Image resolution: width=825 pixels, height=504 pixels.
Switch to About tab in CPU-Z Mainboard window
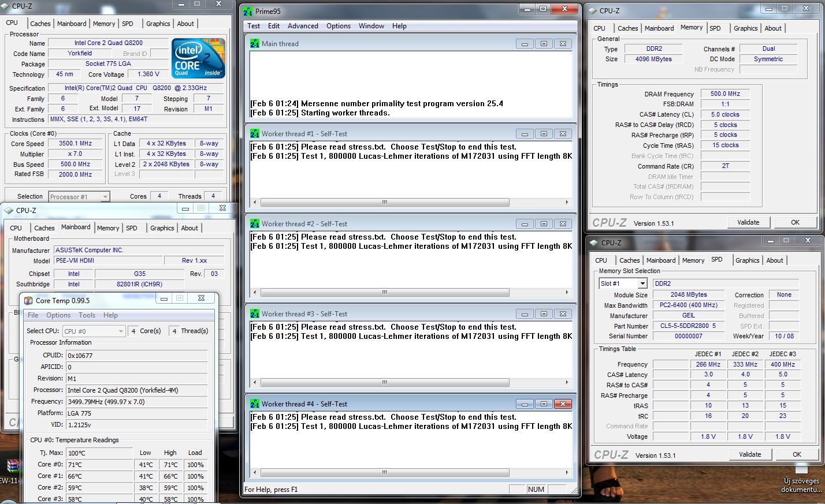[189, 228]
